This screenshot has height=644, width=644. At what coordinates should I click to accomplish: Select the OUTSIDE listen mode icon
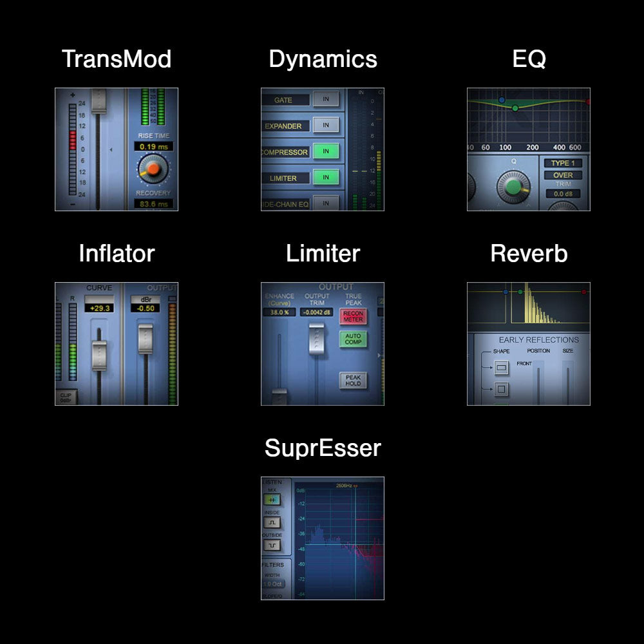tap(273, 544)
